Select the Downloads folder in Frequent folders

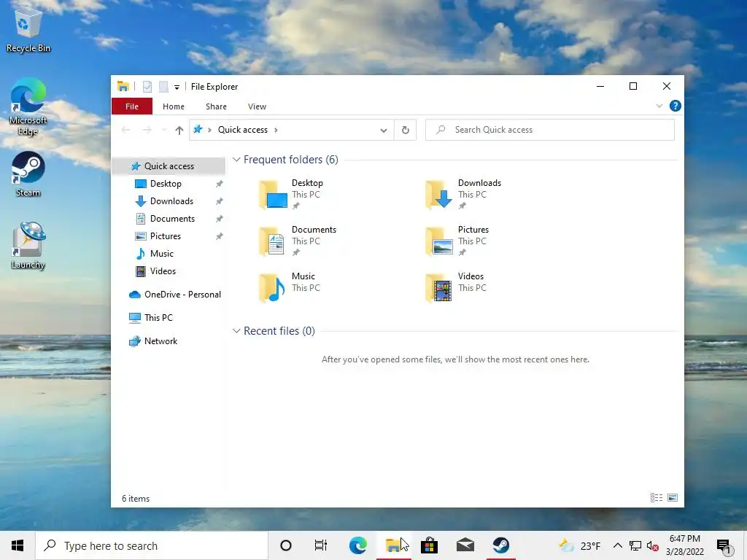pyautogui.click(x=463, y=194)
